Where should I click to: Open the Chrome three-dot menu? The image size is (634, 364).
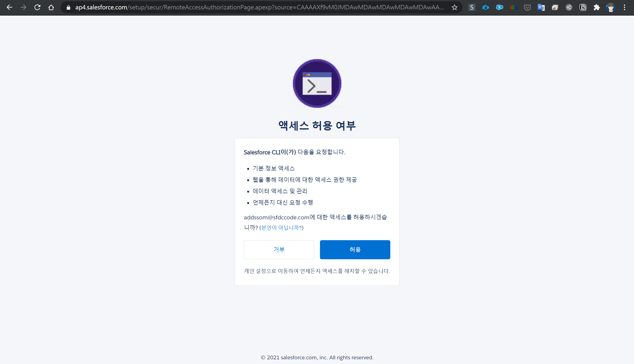[x=624, y=7]
